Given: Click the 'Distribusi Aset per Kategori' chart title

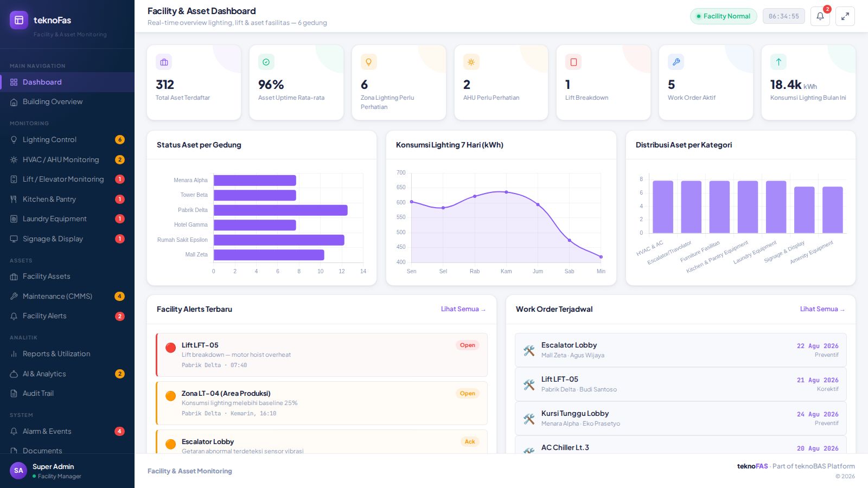Looking at the screenshot, I should (684, 145).
